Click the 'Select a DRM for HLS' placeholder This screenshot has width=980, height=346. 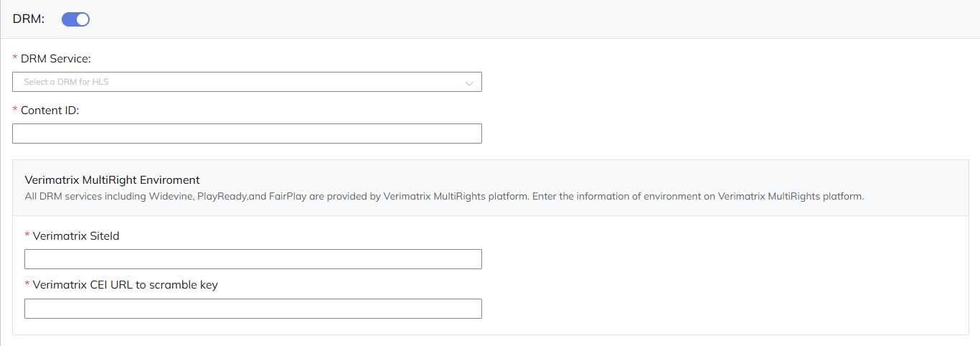[66, 82]
